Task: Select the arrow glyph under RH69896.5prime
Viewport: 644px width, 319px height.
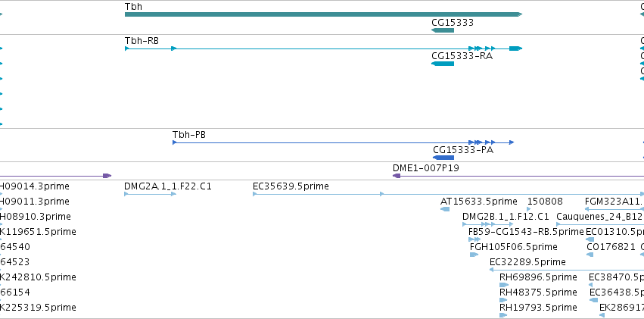Action: coord(503,285)
